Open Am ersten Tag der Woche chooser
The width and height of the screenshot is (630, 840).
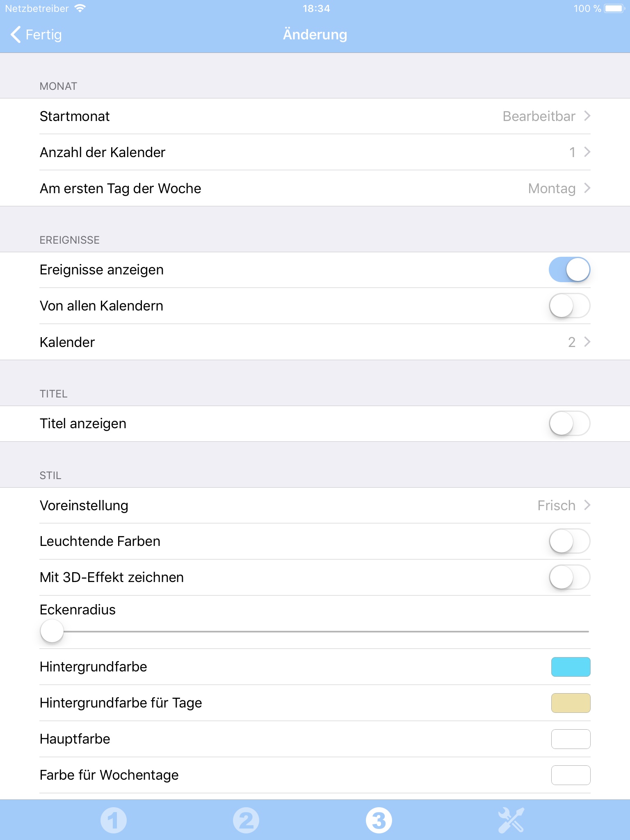pyautogui.click(x=315, y=188)
